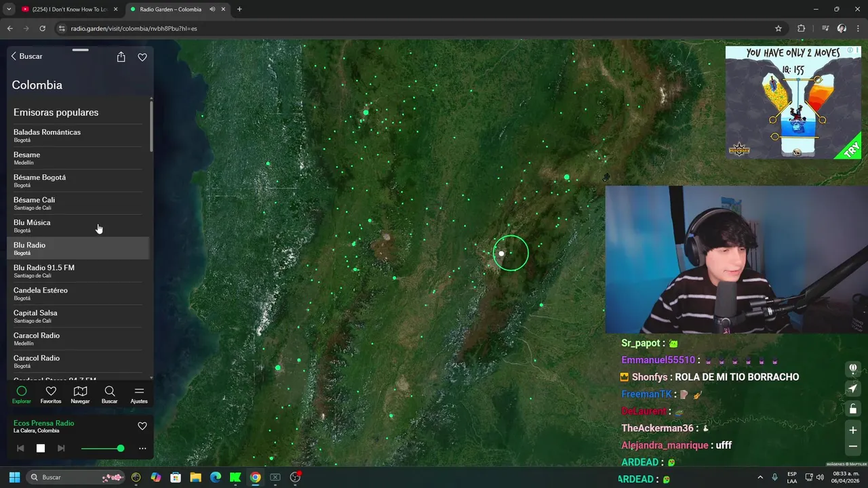Screen dimensions: 868x488
Task: Open a new browser tab
Action: click(x=239, y=9)
